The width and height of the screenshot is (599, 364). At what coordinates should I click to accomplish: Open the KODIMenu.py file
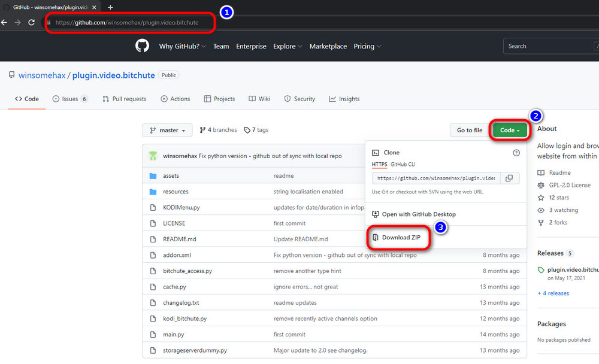point(181,207)
